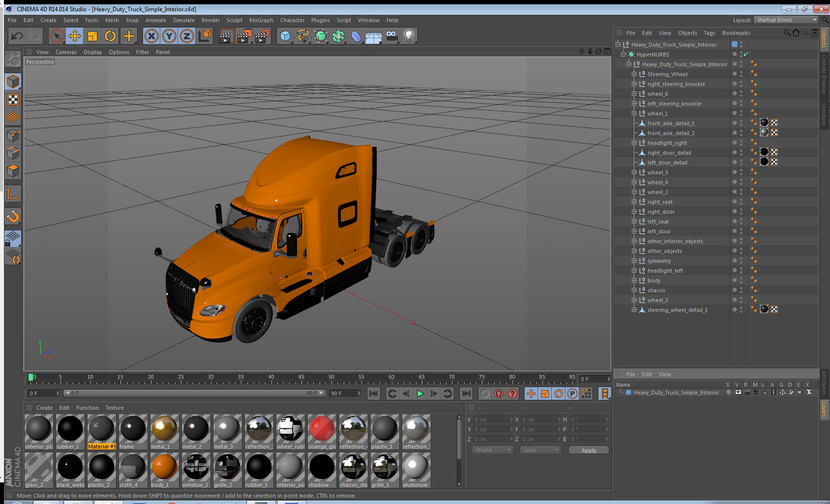
Task: Click the current frame 0 F field
Action: [43, 393]
